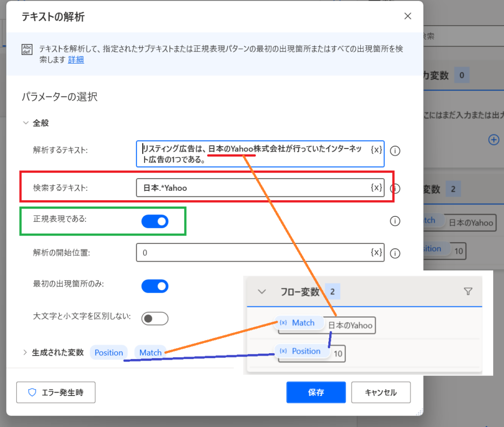This screenshot has width=504, height=427.
Task: Collapse the フロー変数 panel chevron
Action: coord(262,292)
